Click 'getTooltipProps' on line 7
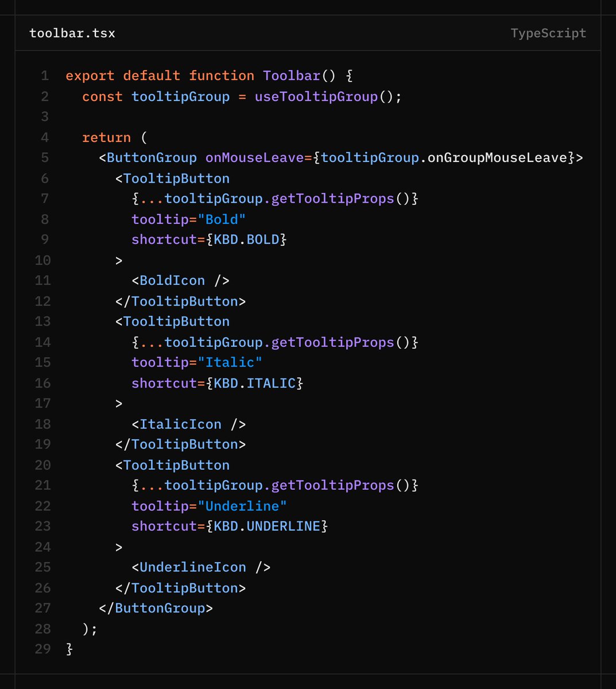616x689 pixels. coord(332,199)
